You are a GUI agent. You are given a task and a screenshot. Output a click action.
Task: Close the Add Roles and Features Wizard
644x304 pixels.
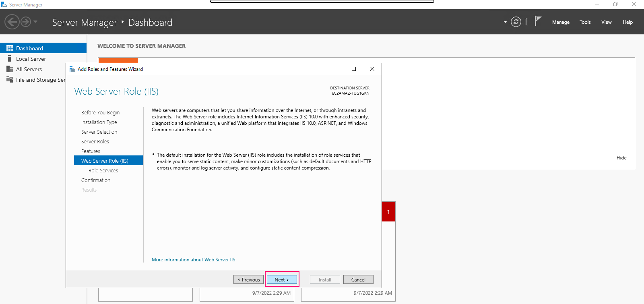pyautogui.click(x=372, y=69)
